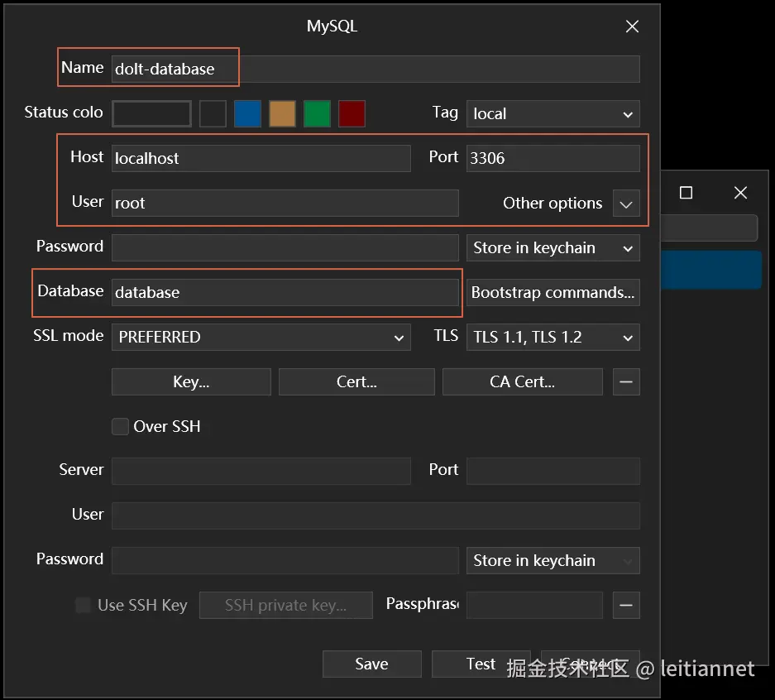Click the custom status color box
775x700 pixels.
click(151, 113)
